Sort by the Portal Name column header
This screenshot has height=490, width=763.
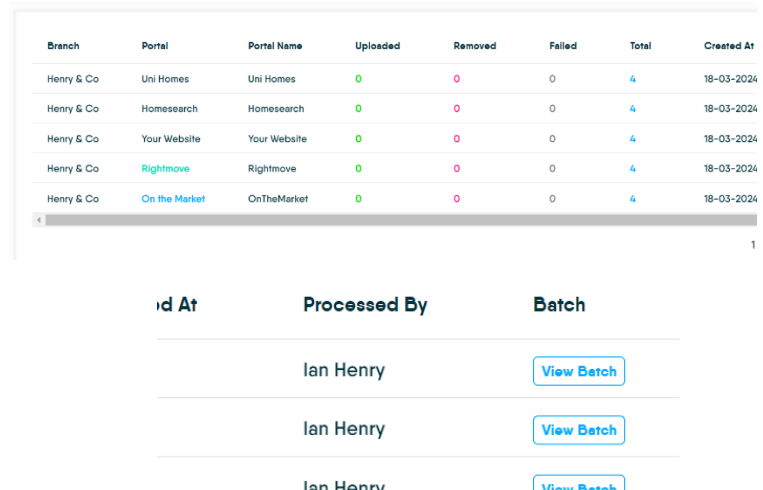click(275, 46)
